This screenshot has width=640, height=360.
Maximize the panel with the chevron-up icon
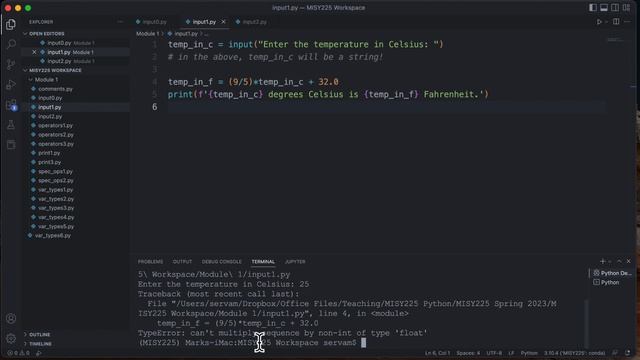(619, 261)
